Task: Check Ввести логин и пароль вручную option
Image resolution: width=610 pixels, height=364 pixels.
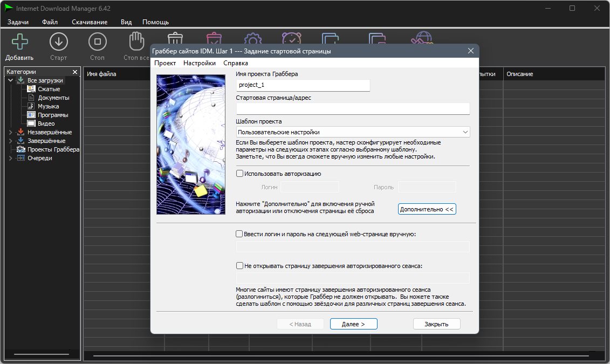Action: click(239, 233)
